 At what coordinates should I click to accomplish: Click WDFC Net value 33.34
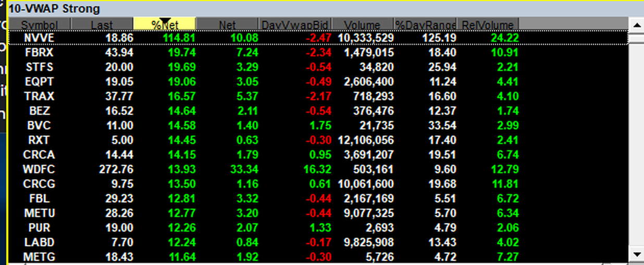[x=244, y=169]
